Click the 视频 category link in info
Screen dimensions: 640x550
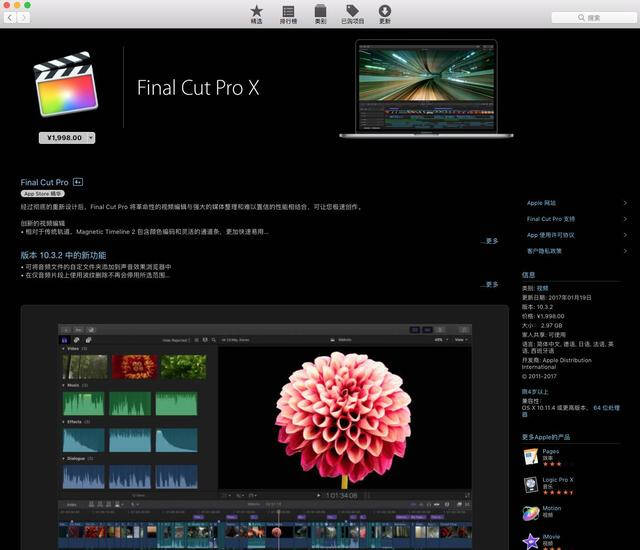pyautogui.click(x=542, y=288)
